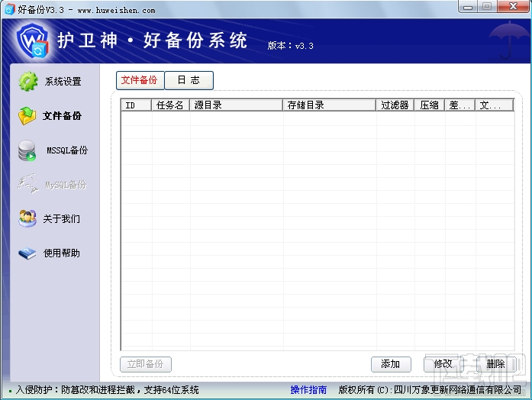The width and height of the screenshot is (532, 400).
Task: Click the 存储目录 column header
Action: click(330, 105)
